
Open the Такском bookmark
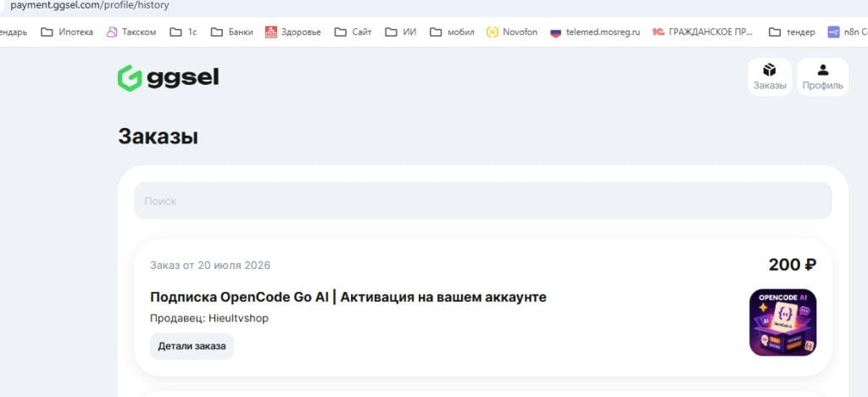tap(131, 32)
